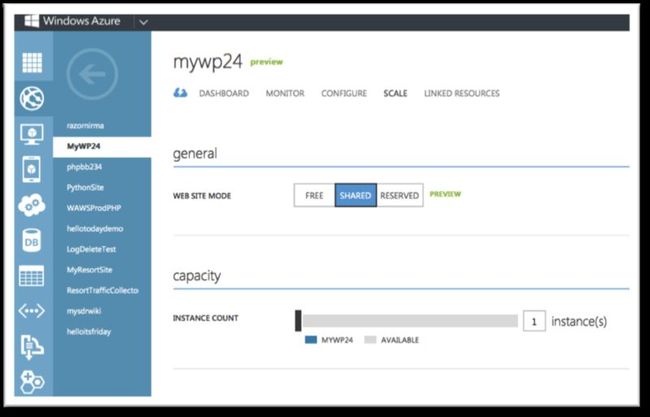Click the green preview label beside mywp24
650x417 pixels.
point(267,62)
